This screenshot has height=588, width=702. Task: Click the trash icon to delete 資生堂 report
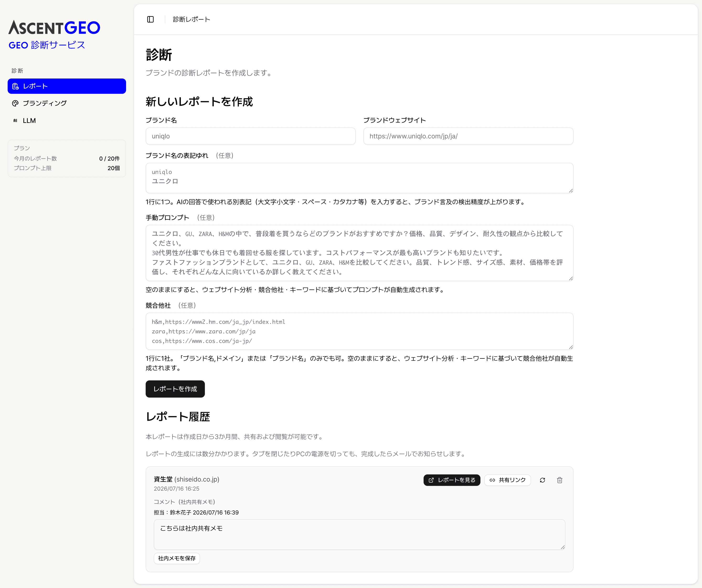click(x=560, y=480)
